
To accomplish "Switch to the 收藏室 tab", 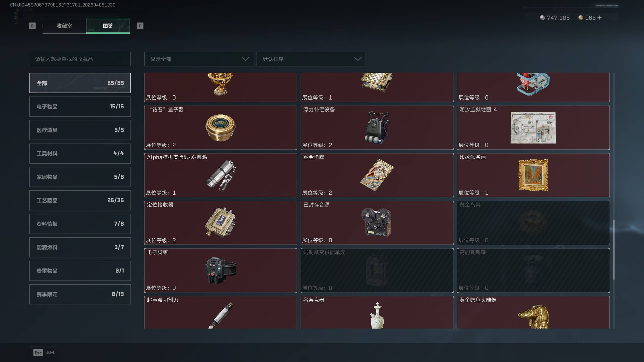I will [x=64, y=26].
